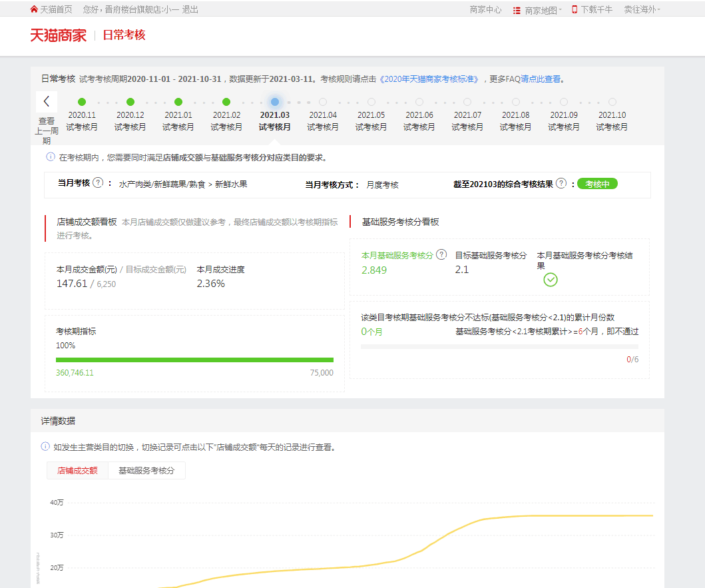The image size is (705, 588).
Task: Click the 新鲜水果 category text
Action: (231, 184)
